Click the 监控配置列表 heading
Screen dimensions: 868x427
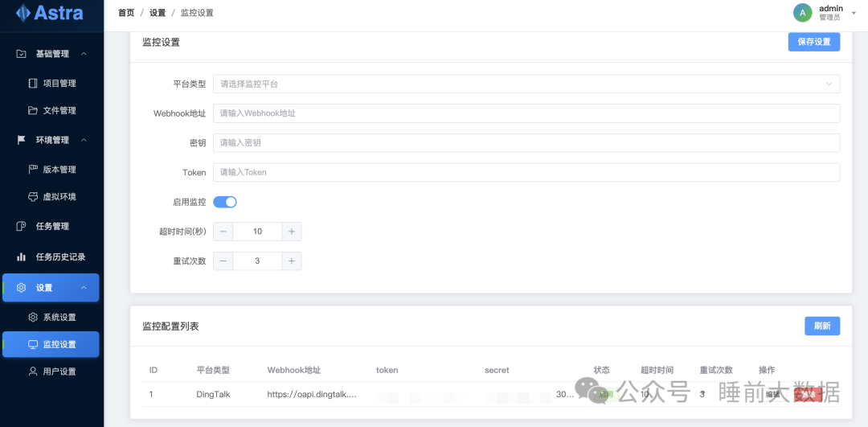coord(170,326)
